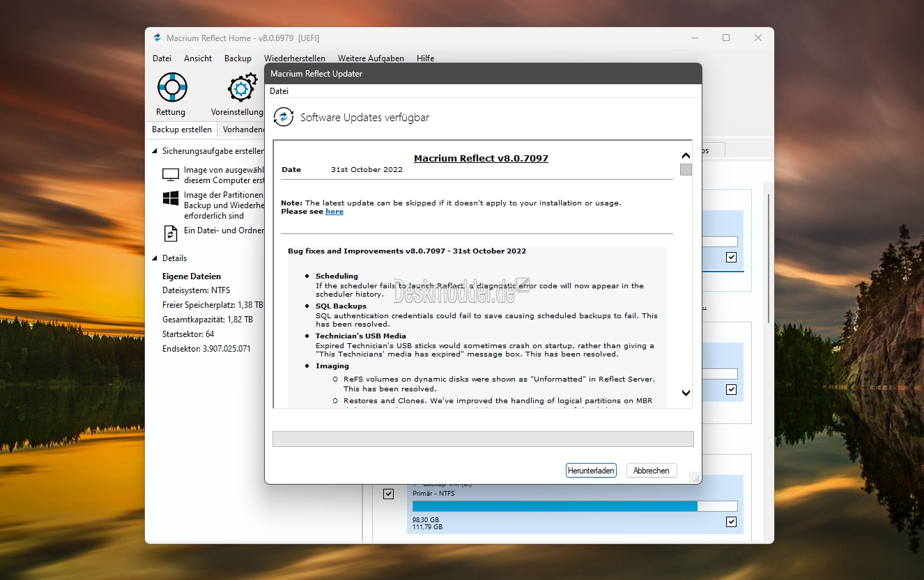Click the release notes scroll-up arrow

tap(686, 156)
